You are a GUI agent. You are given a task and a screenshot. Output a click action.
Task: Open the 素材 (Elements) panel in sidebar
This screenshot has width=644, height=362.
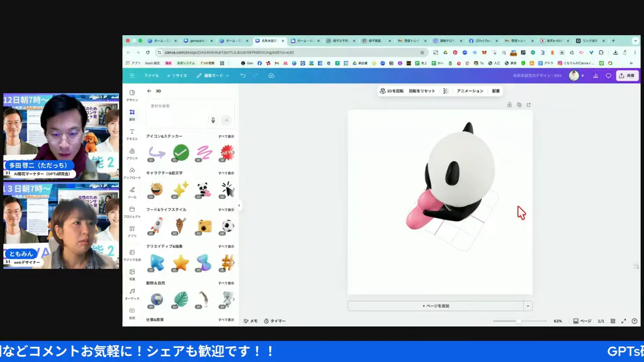coord(132,113)
